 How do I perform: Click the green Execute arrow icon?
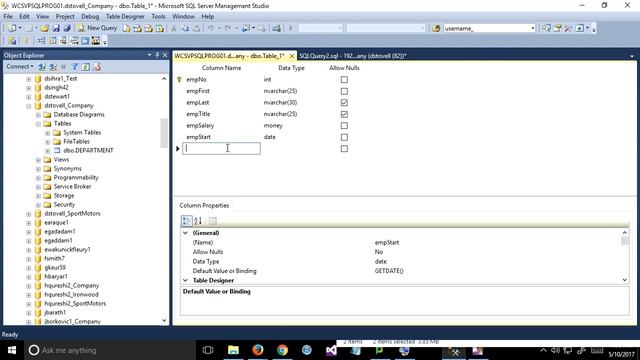coord(291,28)
